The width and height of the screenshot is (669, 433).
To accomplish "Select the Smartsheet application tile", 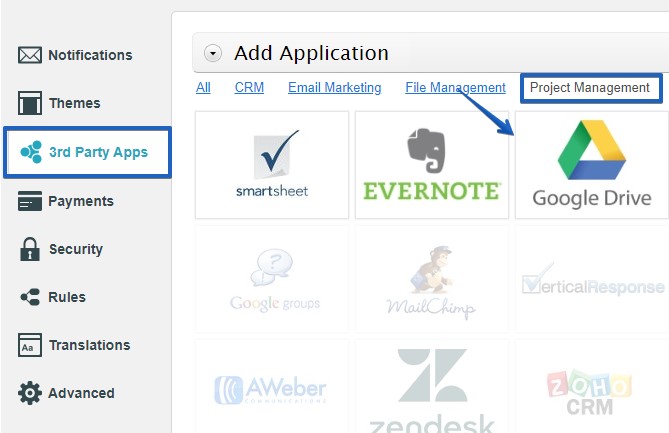I will click(x=272, y=165).
